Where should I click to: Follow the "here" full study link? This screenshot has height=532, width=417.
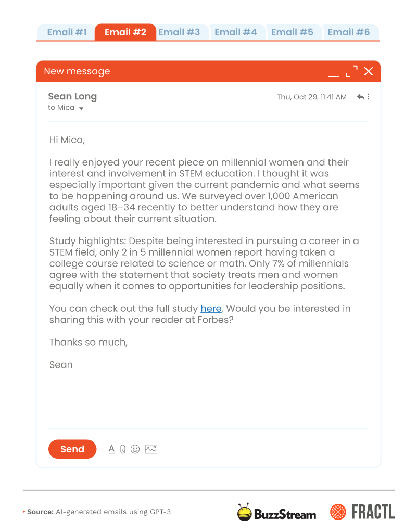pos(211,309)
